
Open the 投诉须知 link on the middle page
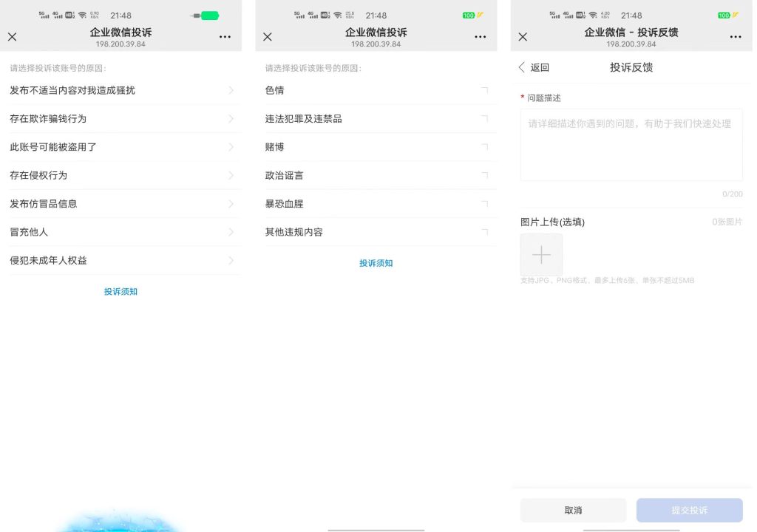376,262
